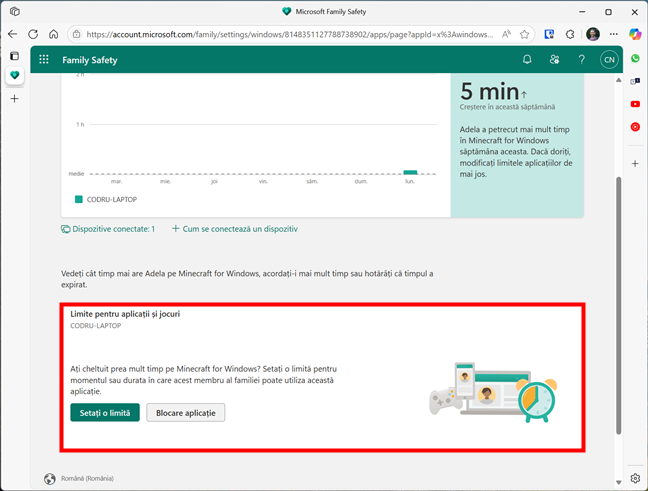Open the browser home page

click(54, 34)
